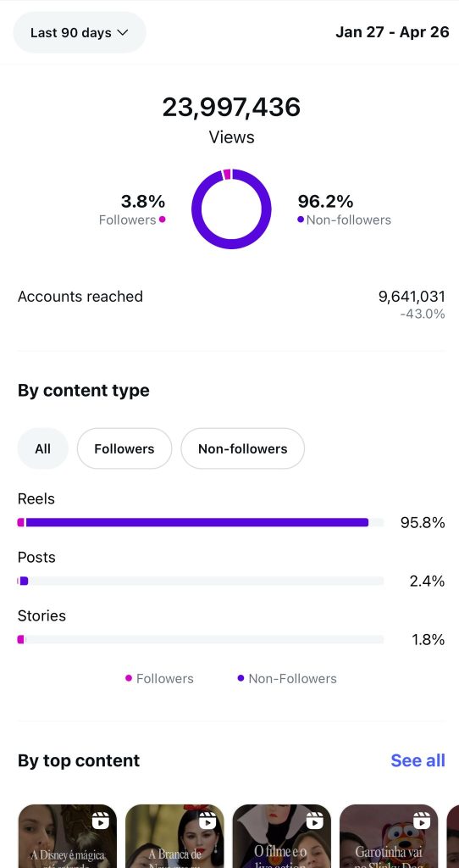The width and height of the screenshot is (459, 868).
Task: Click the Reels icon on O filme thumbnail
Action: [x=315, y=820]
